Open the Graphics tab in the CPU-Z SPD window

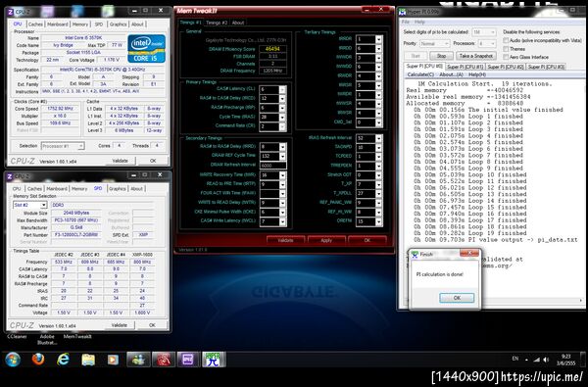(x=118, y=189)
